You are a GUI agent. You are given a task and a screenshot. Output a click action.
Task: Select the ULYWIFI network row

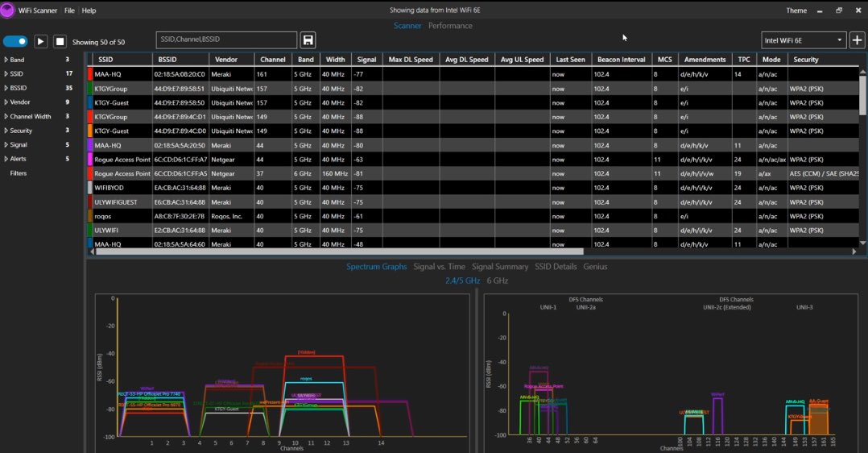point(473,230)
